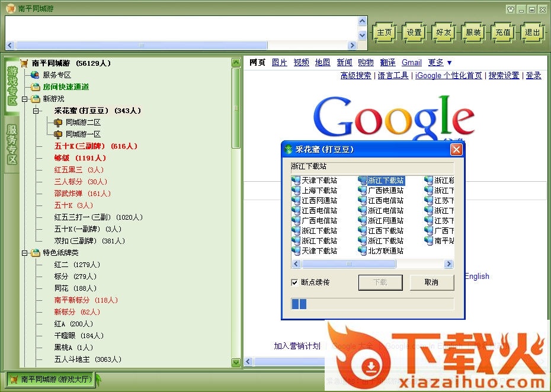Screen dimensions: 551x392
Task: Click the 搜索设置 link
Action: tap(504, 76)
